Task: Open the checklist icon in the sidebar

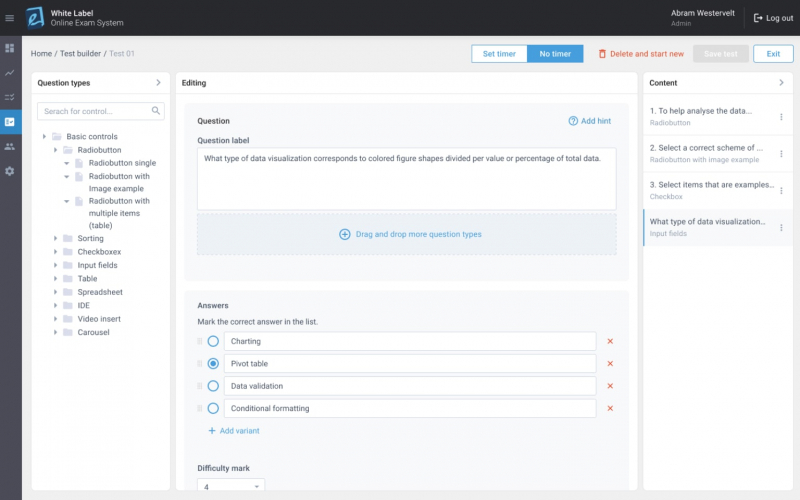Action: coord(10,97)
